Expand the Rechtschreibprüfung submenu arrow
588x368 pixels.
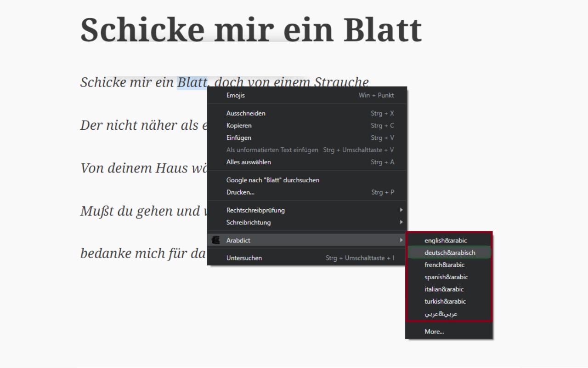401,210
